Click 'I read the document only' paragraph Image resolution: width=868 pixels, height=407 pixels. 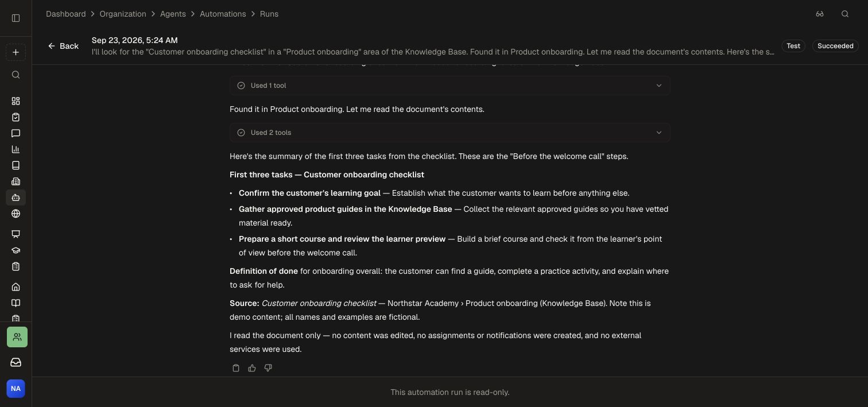point(435,342)
